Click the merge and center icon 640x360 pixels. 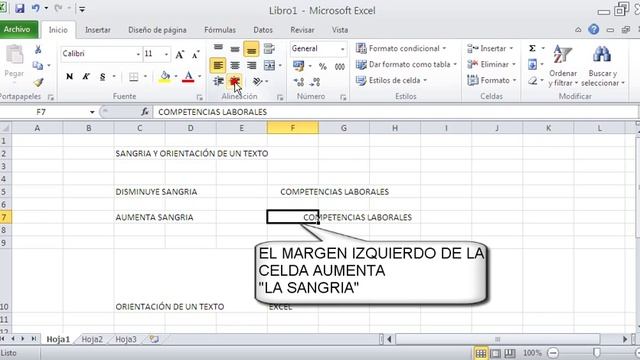(x=269, y=65)
